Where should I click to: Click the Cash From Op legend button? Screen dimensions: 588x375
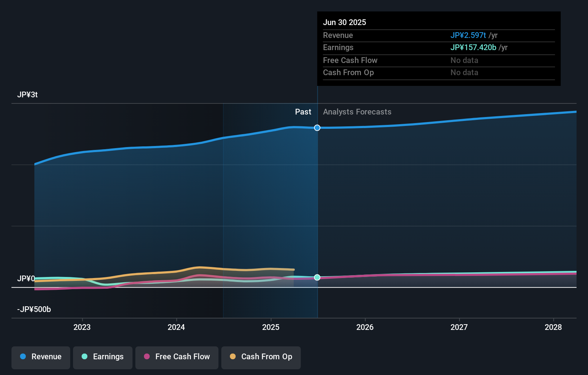(x=261, y=357)
